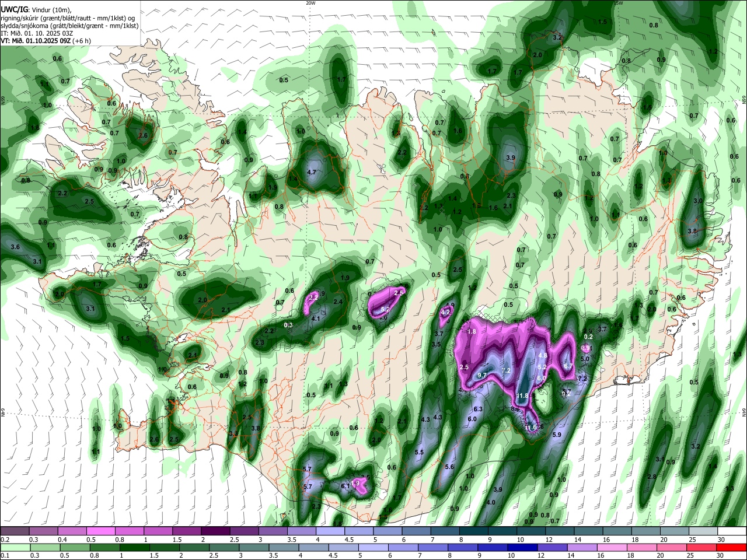747x560 pixels.
Task: Select the 4.0 value near the south coast
Action: [x=491, y=503]
